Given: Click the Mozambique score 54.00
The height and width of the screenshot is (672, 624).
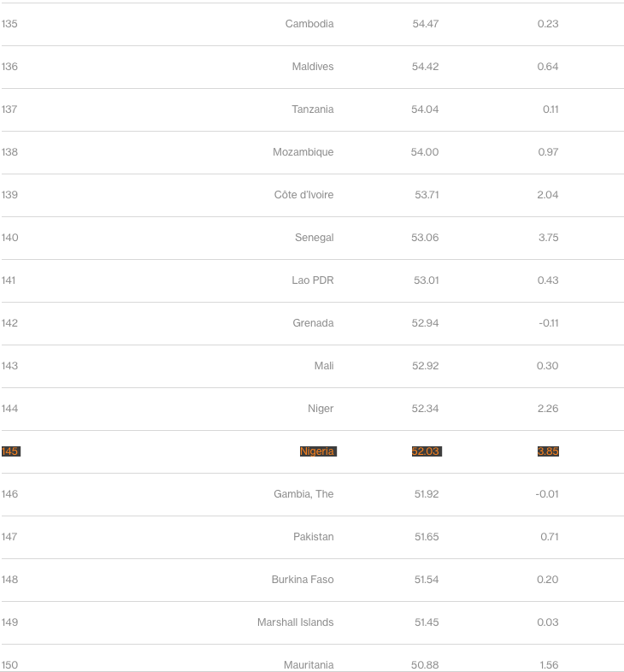Looking at the screenshot, I should pyautogui.click(x=425, y=152).
